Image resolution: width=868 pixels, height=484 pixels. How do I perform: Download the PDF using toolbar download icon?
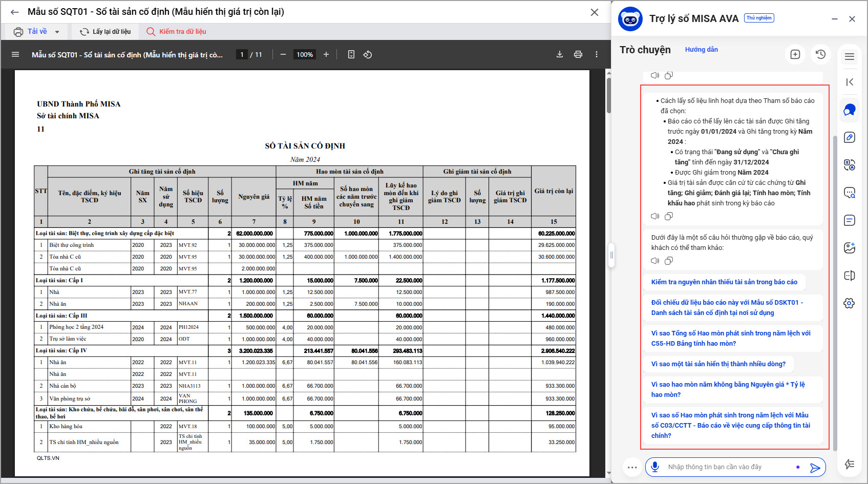click(x=560, y=54)
